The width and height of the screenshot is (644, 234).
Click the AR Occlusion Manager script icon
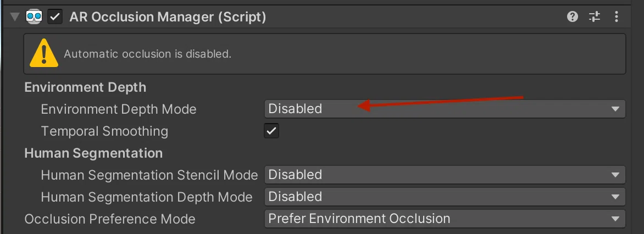click(x=34, y=17)
